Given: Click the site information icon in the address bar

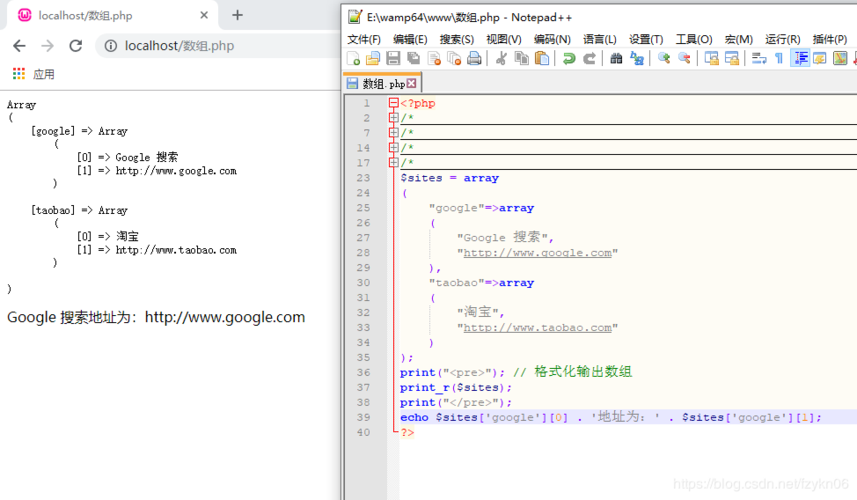Looking at the screenshot, I should pyautogui.click(x=110, y=46).
